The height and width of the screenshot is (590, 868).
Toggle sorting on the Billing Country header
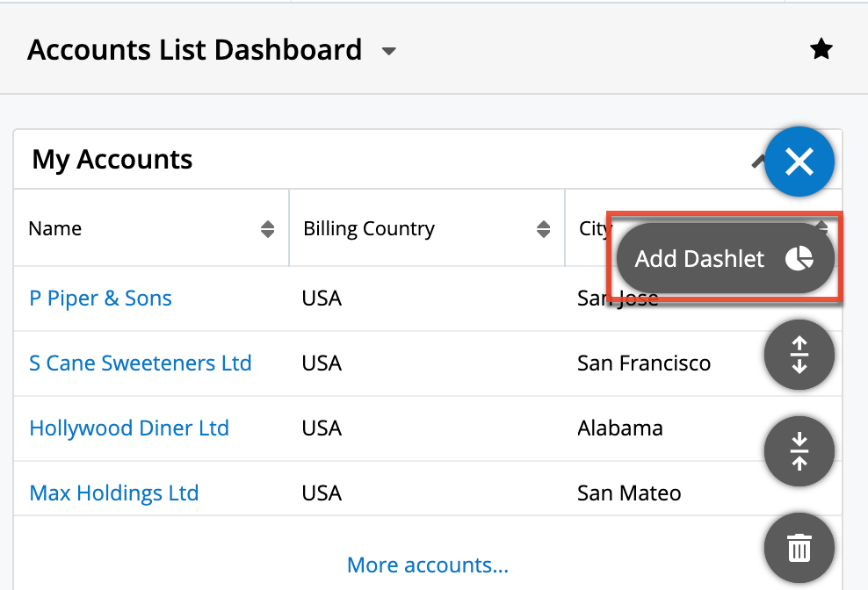pos(369,228)
